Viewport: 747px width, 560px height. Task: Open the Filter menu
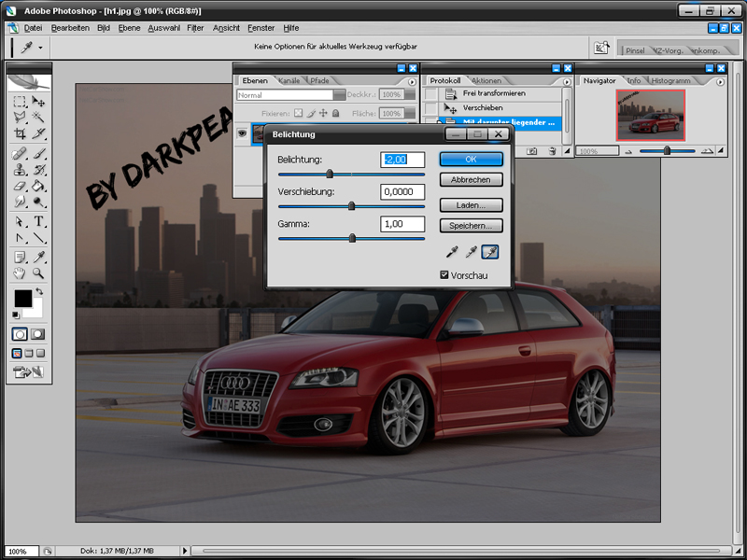coord(195,28)
